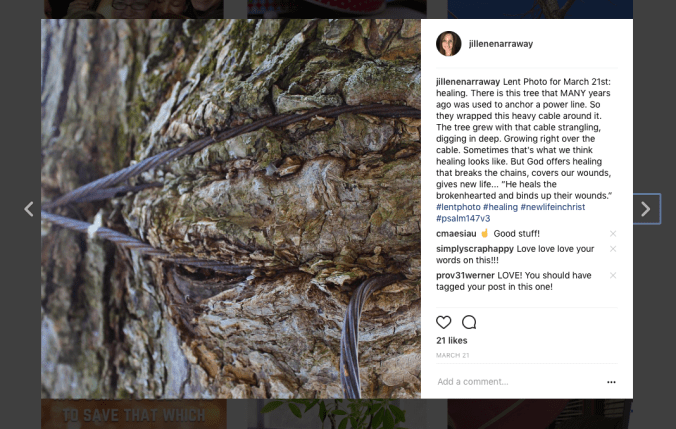Screen dimensions: 676x429
Task: Open the #psalm147v3 hashtag
Action: click(x=463, y=218)
